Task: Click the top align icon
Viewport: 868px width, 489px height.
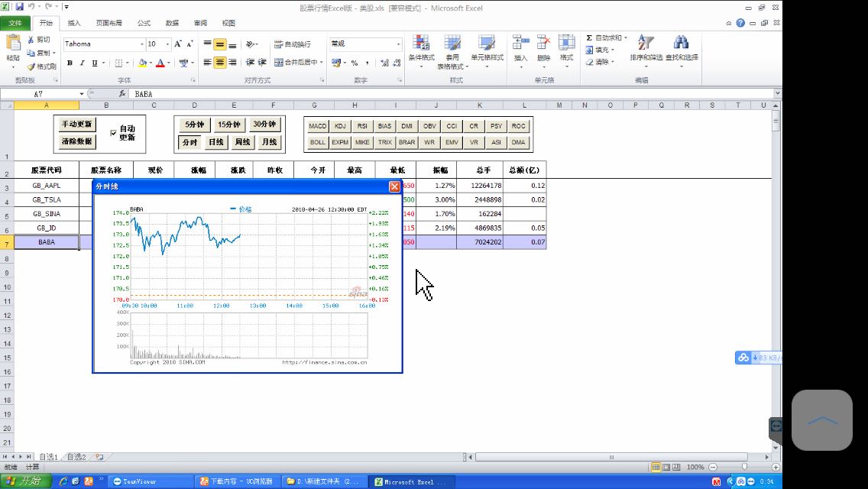Action: [208, 44]
